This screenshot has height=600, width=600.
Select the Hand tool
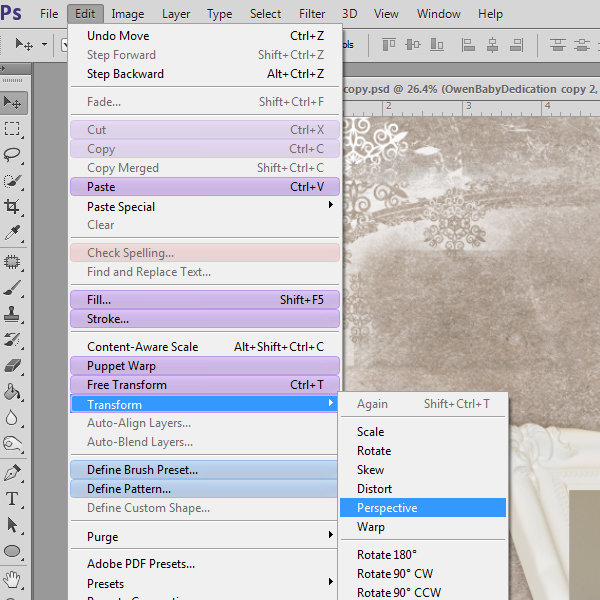tap(12, 580)
